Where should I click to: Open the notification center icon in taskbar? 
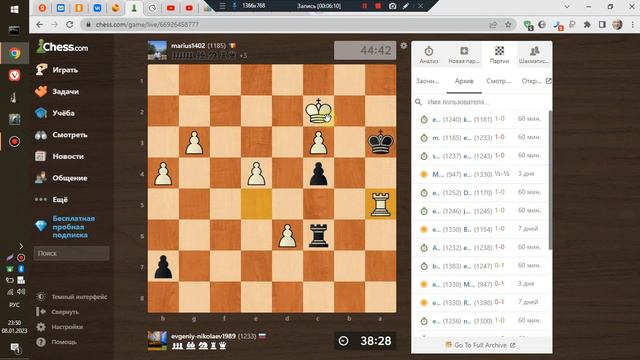coord(14,348)
